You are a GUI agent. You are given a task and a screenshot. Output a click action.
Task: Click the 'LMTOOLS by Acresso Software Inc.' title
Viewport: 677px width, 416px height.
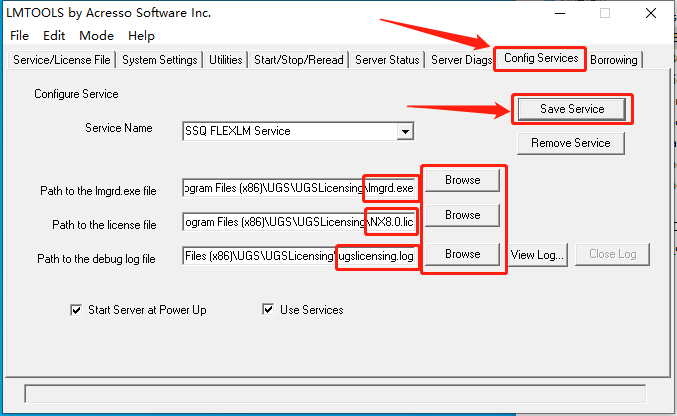[x=109, y=13]
